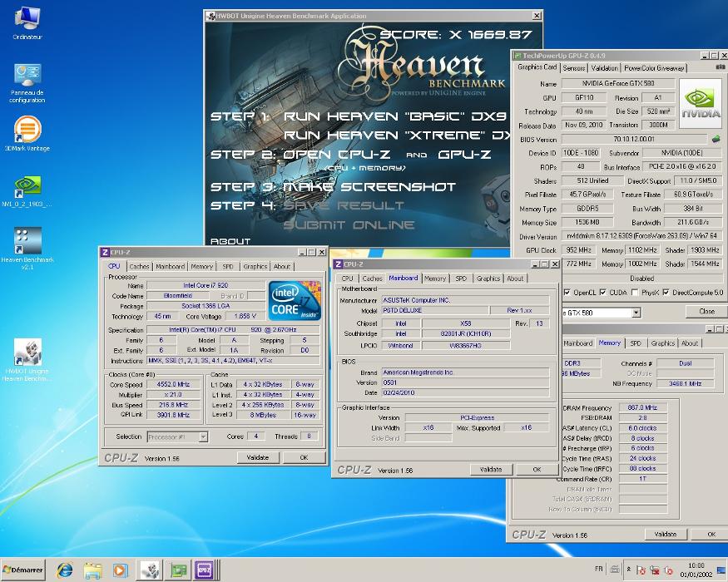Open the Panneau de configuration desktop icon
Image resolution: width=728 pixels, height=582 pixels.
(27, 82)
